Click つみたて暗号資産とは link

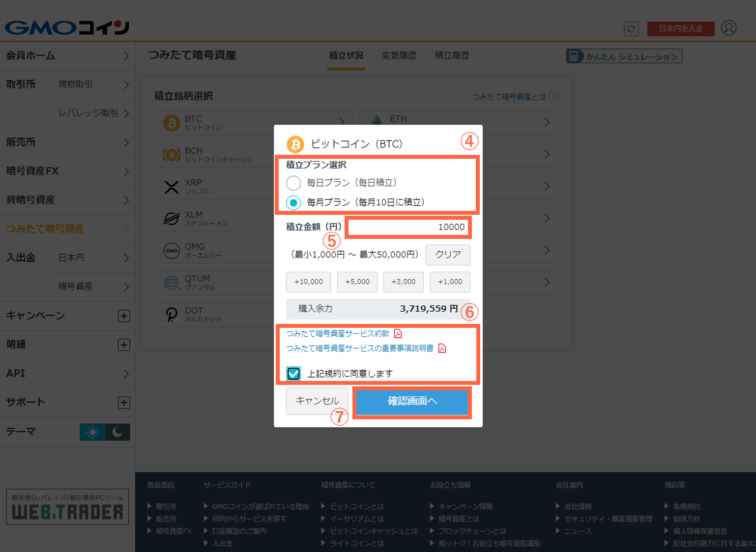509,97
